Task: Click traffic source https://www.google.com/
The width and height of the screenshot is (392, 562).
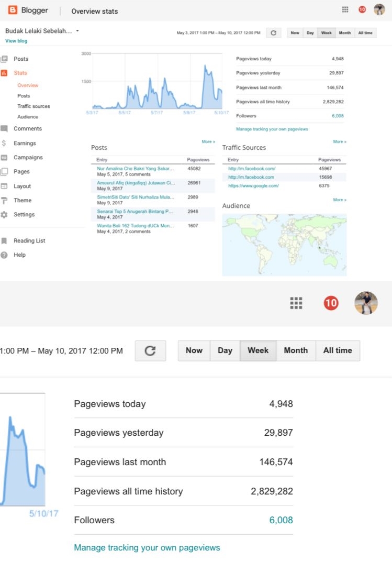Action: click(x=253, y=185)
